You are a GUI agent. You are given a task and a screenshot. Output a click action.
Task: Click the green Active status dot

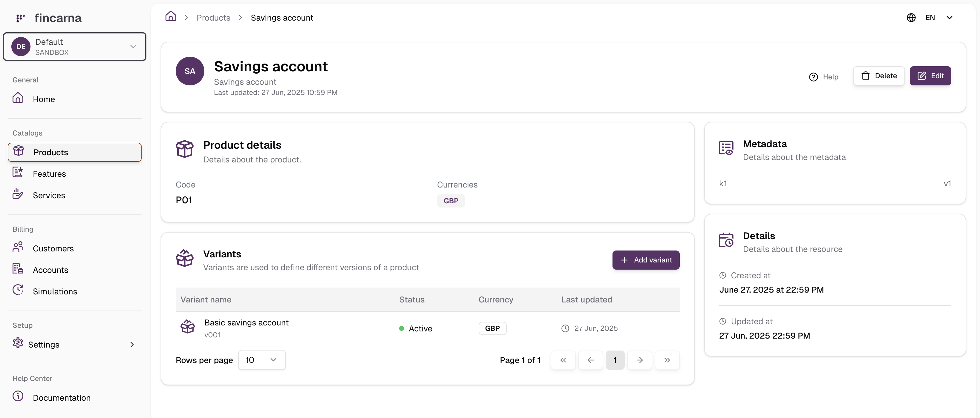pos(401,328)
